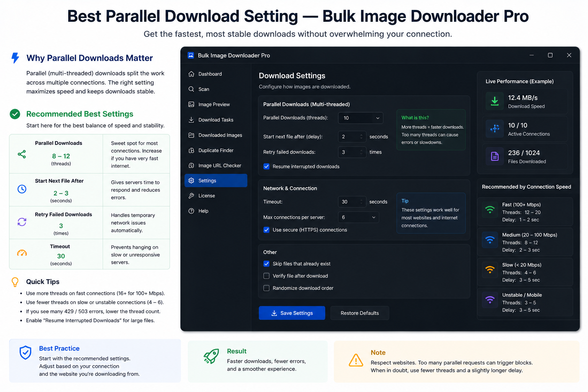The image size is (588, 392).
Task: Click the Settings gear icon in sidebar
Action: point(191,180)
